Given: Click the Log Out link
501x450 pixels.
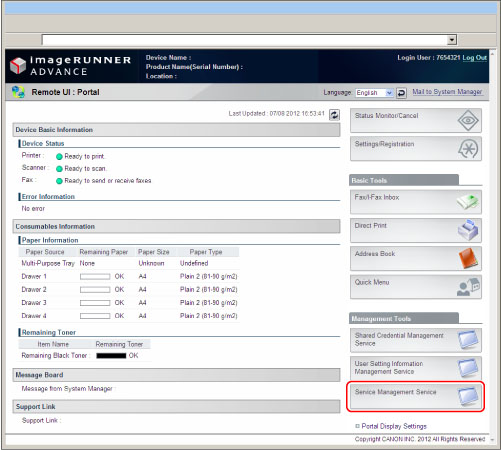Looking at the screenshot, I should pyautogui.click(x=475, y=58).
